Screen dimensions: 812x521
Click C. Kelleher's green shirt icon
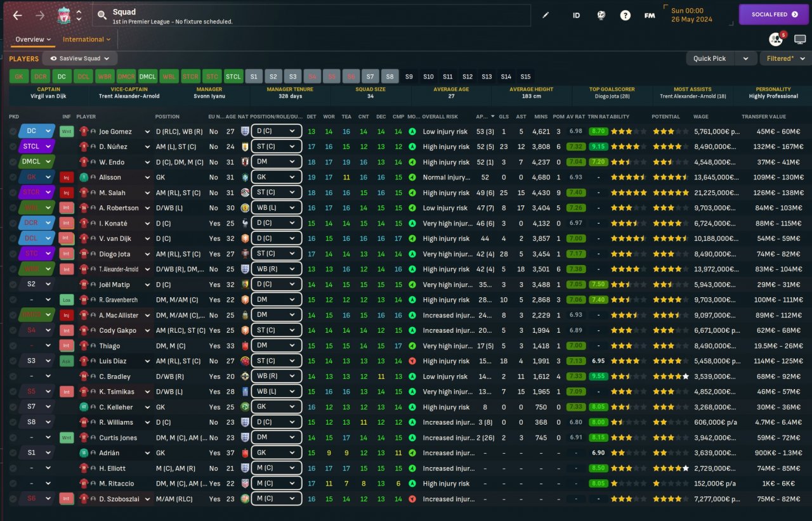83,407
